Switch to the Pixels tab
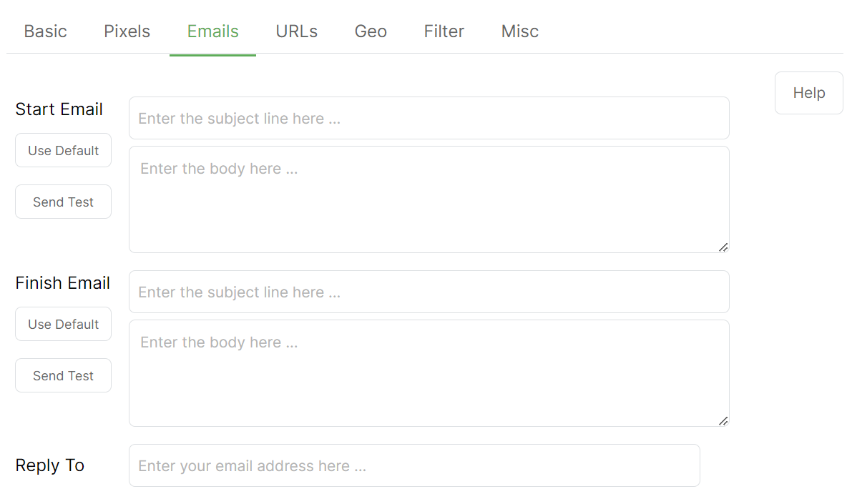This screenshot has width=847, height=504. click(x=127, y=31)
